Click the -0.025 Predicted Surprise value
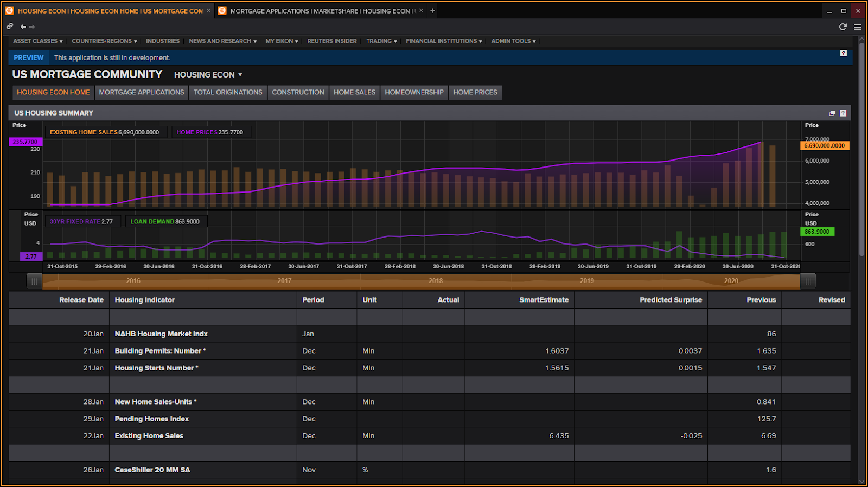Screen dimensions: 868x487 692,436
